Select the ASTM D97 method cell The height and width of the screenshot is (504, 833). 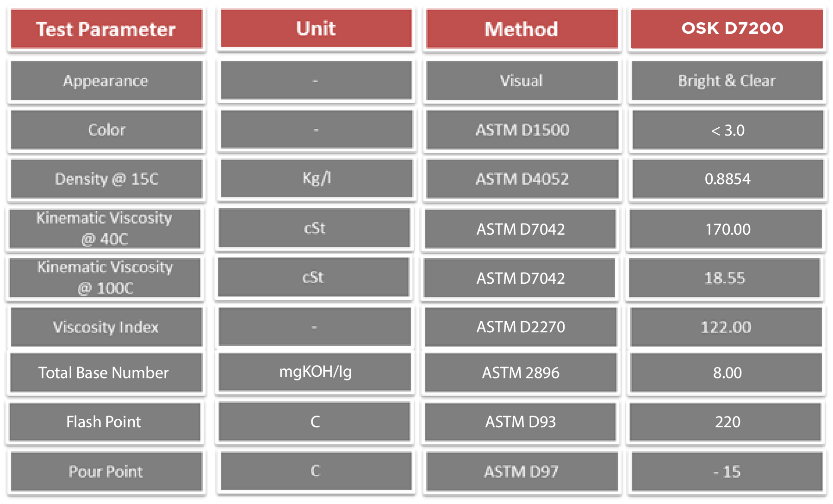pos(522,472)
